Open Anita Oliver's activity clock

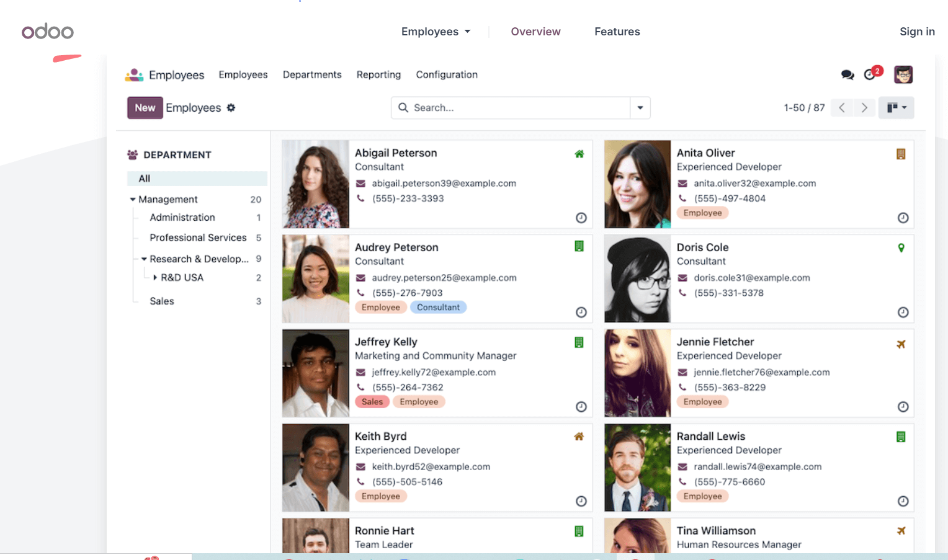point(903,218)
